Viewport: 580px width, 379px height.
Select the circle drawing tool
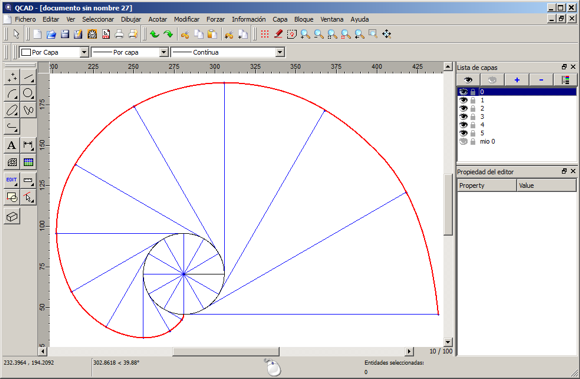click(28, 94)
